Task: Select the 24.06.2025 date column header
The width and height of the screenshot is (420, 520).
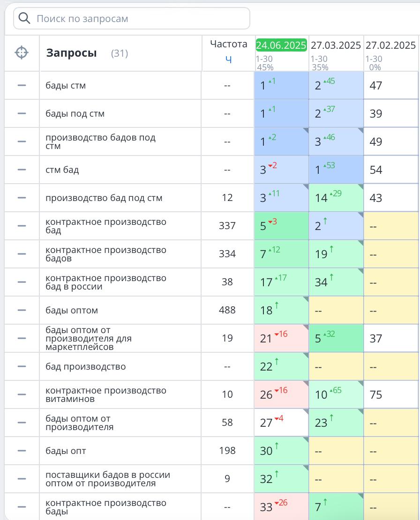Action: [281, 45]
